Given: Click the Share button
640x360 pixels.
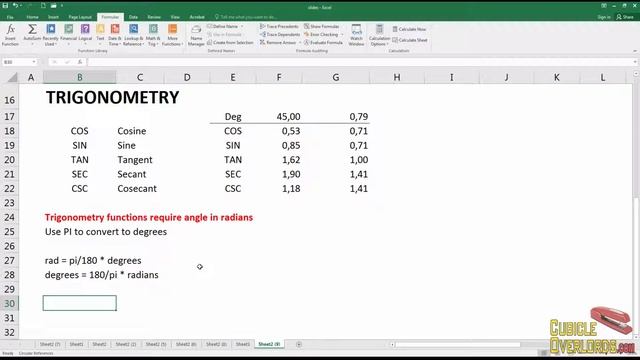Looking at the screenshot, I should [x=625, y=17].
